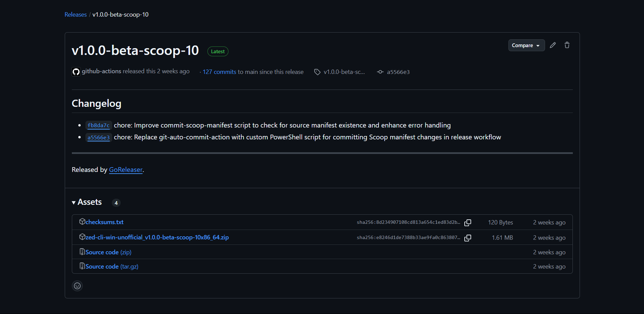Screen dimensions: 644x314
Task: Click file-zip icon beside Source code (tar.gz)
Action: click(x=82, y=266)
